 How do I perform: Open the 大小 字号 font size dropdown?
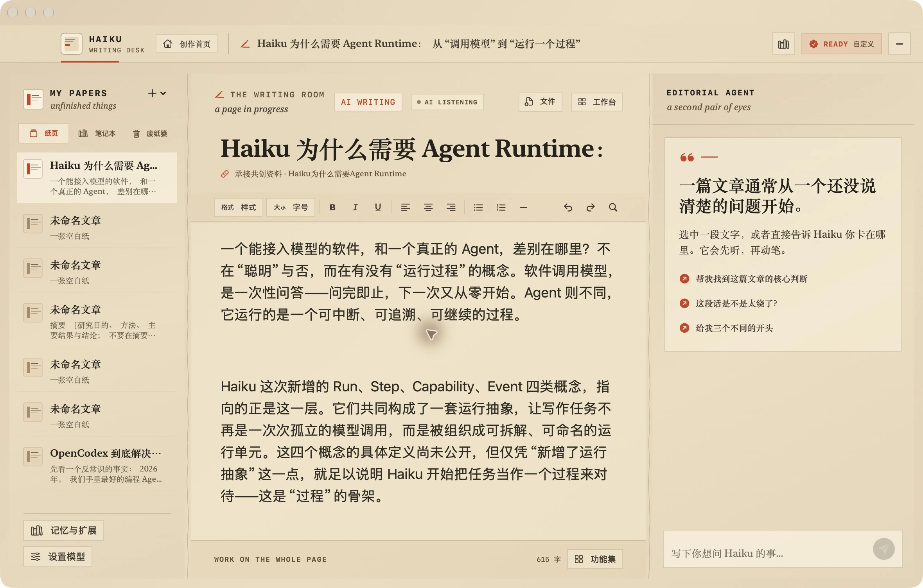[x=291, y=207]
